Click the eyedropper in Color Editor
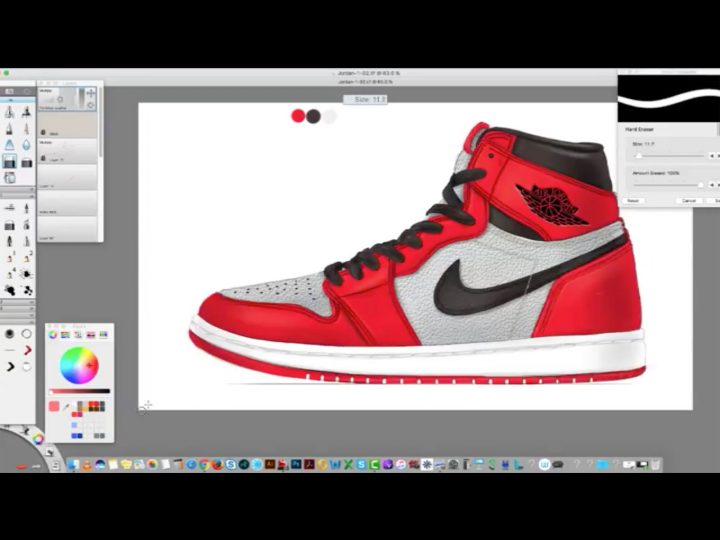Image resolution: width=720 pixels, height=540 pixels. (66, 407)
